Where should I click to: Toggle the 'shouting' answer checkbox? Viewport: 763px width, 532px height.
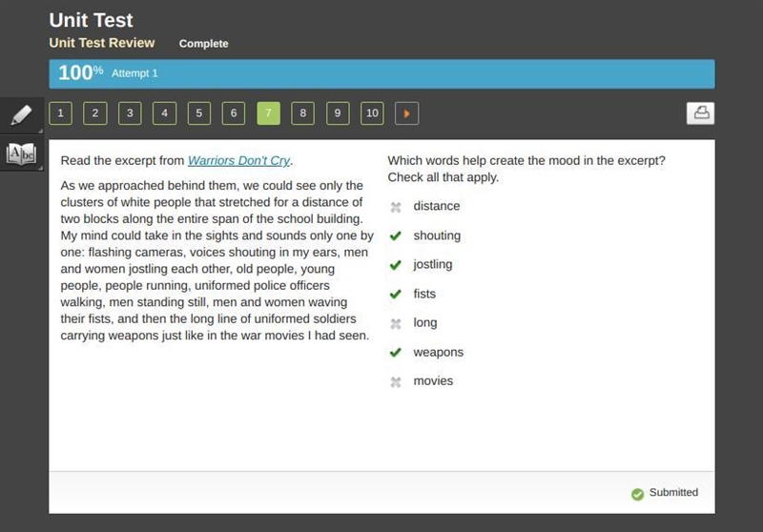(x=396, y=235)
